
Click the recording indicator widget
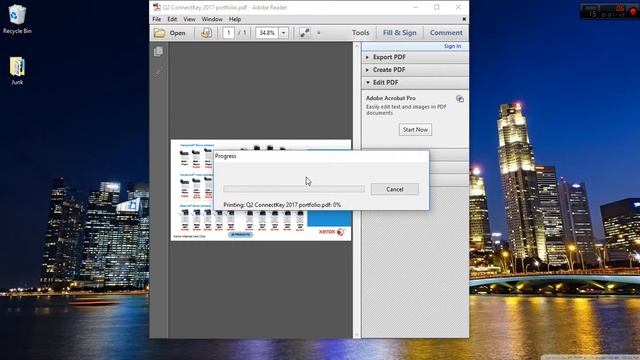(x=609, y=11)
